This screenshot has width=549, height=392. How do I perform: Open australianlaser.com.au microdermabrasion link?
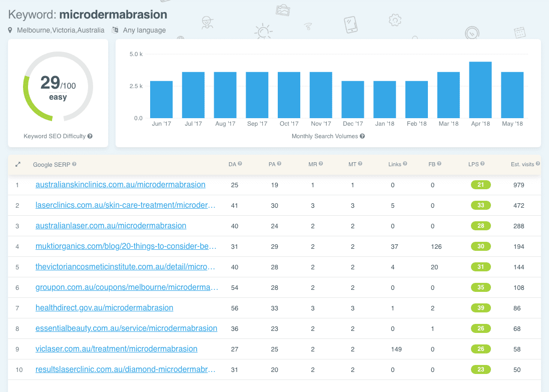[x=111, y=226]
